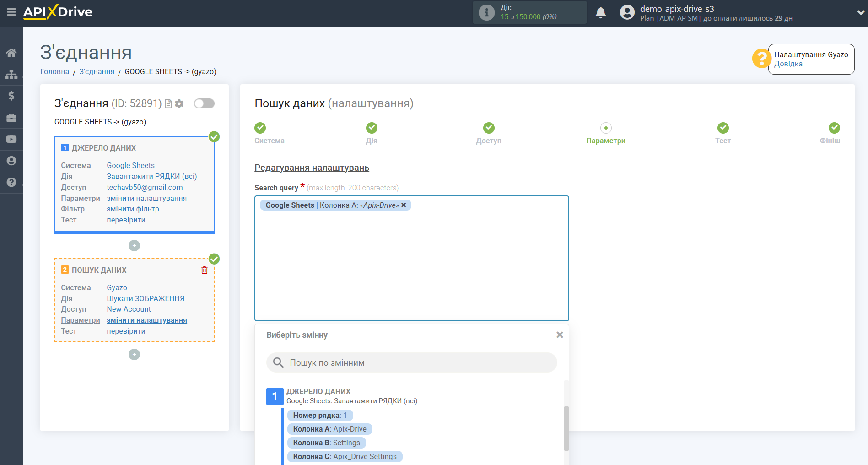868x465 pixels.
Task: Open the Home section from the sidebar
Action: click(11, 52)
